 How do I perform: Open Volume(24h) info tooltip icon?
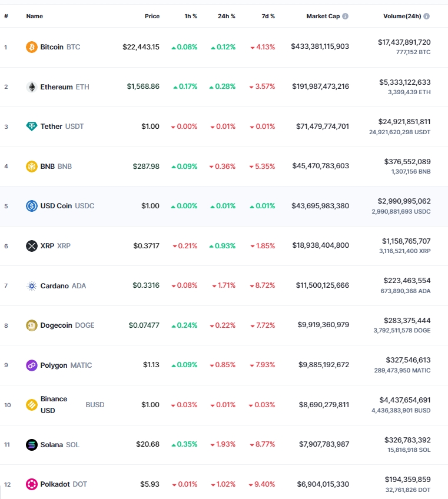coord(426,16)
